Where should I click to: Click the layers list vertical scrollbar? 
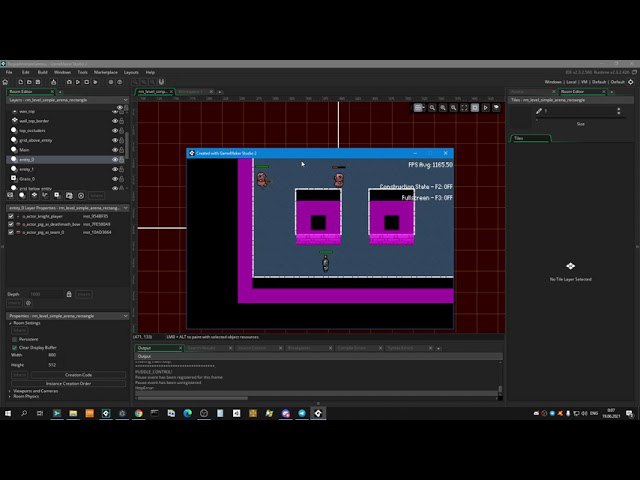coord(127,145)
